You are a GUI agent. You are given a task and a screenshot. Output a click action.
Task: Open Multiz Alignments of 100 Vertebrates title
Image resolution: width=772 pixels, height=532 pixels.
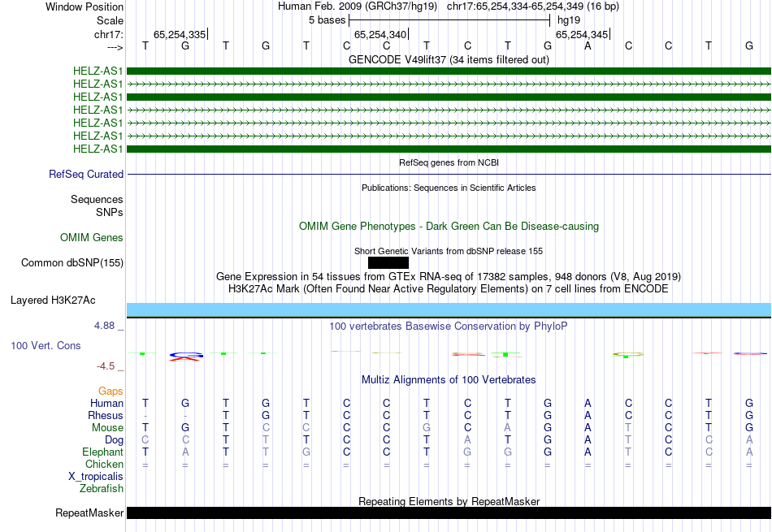449,380
